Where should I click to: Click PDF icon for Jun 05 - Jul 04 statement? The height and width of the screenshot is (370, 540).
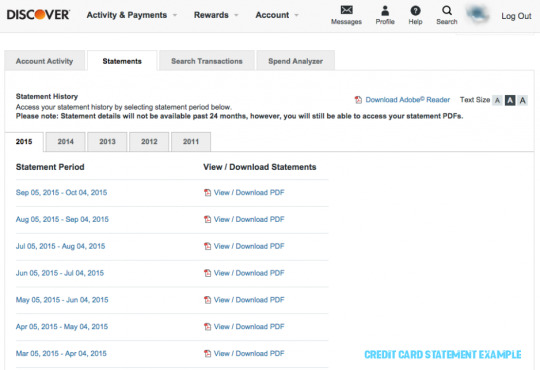[207, 273]
